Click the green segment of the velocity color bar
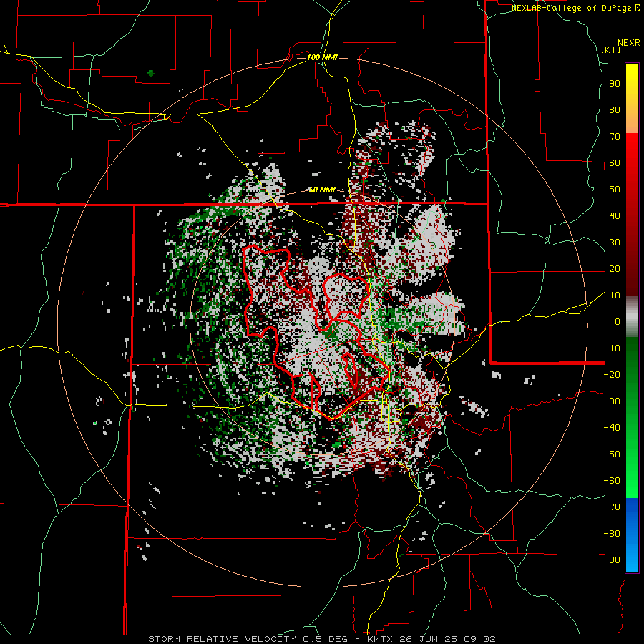The height and width of the screenshot is (644, 644). point(632,417)
